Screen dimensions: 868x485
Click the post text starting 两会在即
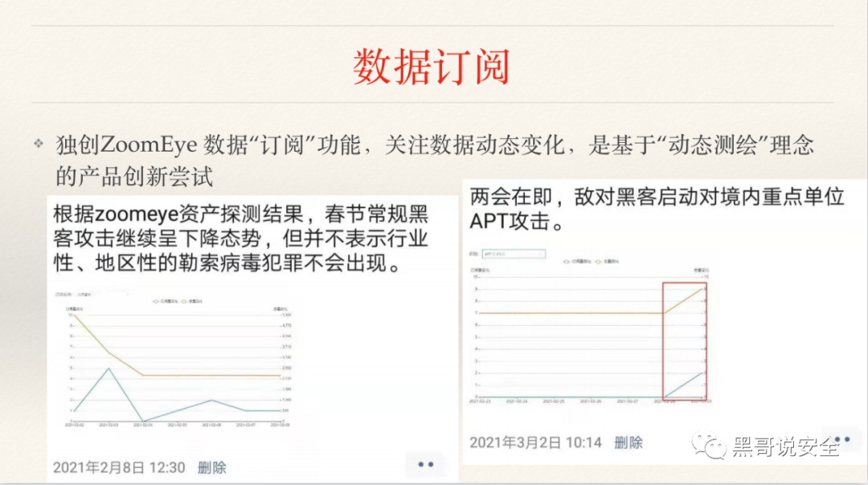657,209
